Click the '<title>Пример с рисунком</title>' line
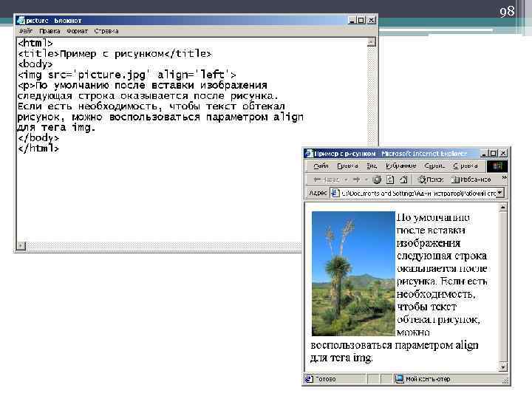Image resolution: width=532 pixels, height=399 pixels. tap(115, 54)
